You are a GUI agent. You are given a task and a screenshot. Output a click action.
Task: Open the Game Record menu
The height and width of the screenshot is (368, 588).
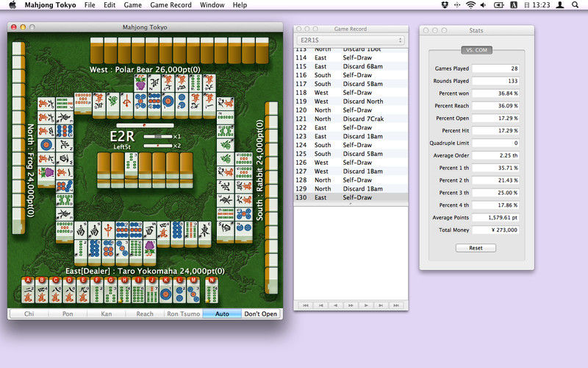click(171, 5)
